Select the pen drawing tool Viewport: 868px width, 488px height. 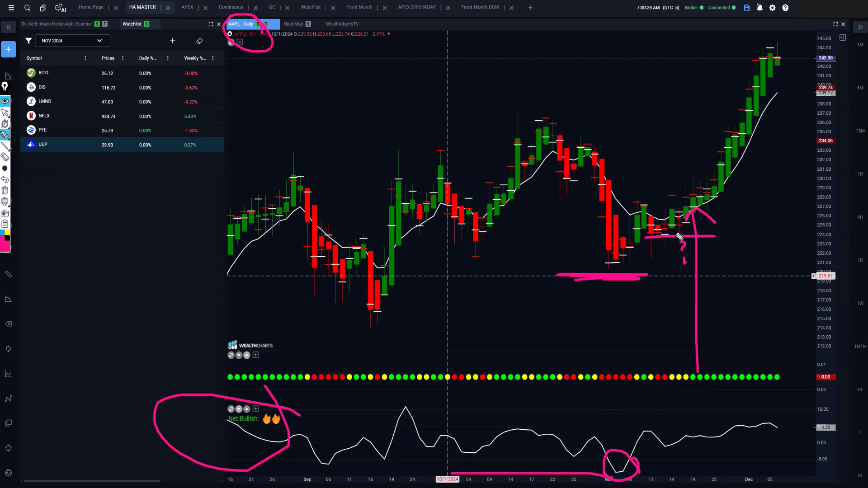pos(5,86)
